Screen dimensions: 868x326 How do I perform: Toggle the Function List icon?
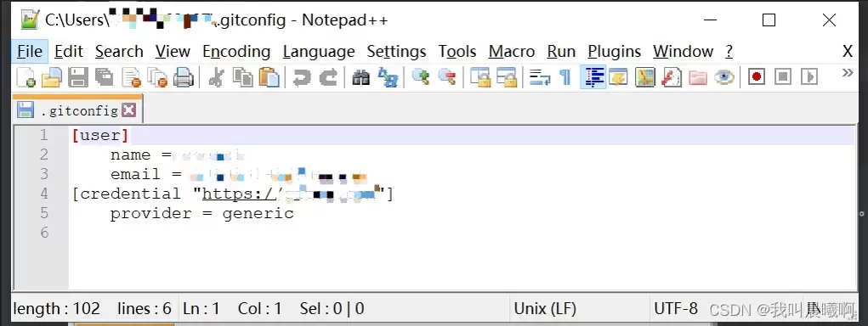point(671,77)
